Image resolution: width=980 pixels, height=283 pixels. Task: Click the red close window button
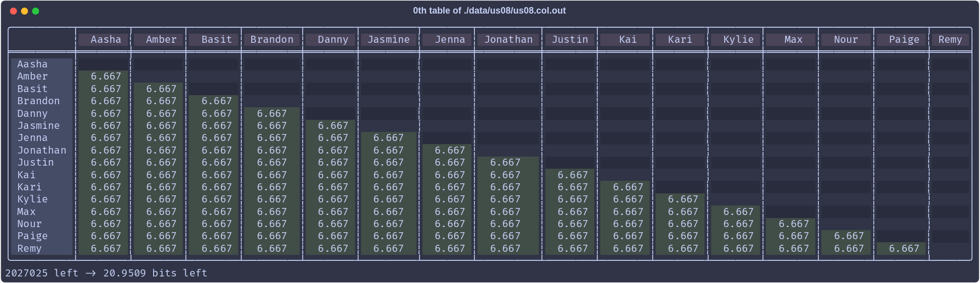[x=14, y=11]
